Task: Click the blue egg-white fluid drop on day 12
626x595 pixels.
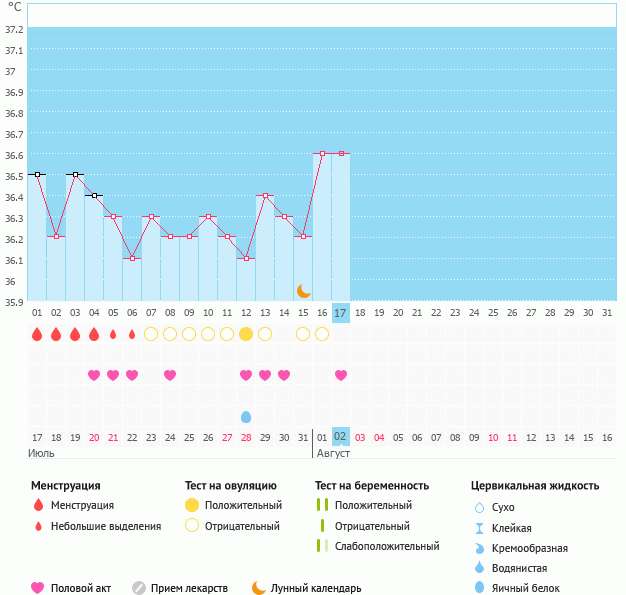Action: 246,416
